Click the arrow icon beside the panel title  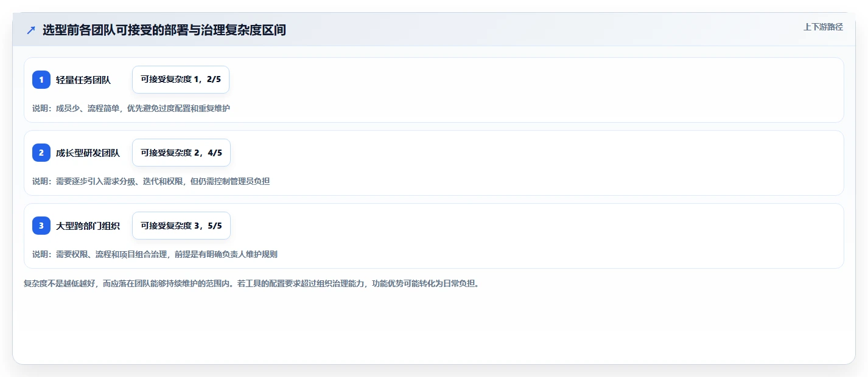31,30
